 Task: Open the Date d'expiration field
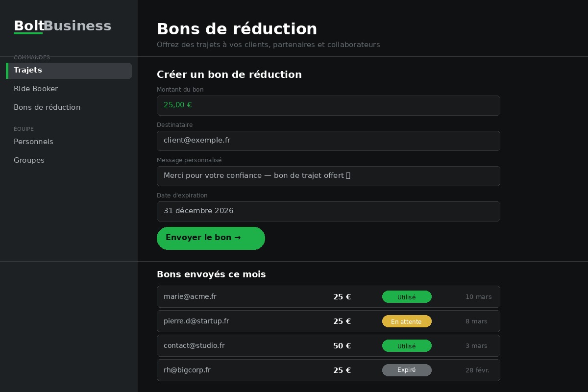[328, 211]
